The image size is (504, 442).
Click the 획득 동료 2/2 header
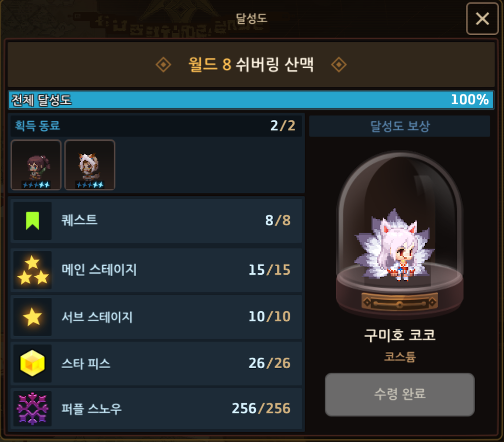156,126
